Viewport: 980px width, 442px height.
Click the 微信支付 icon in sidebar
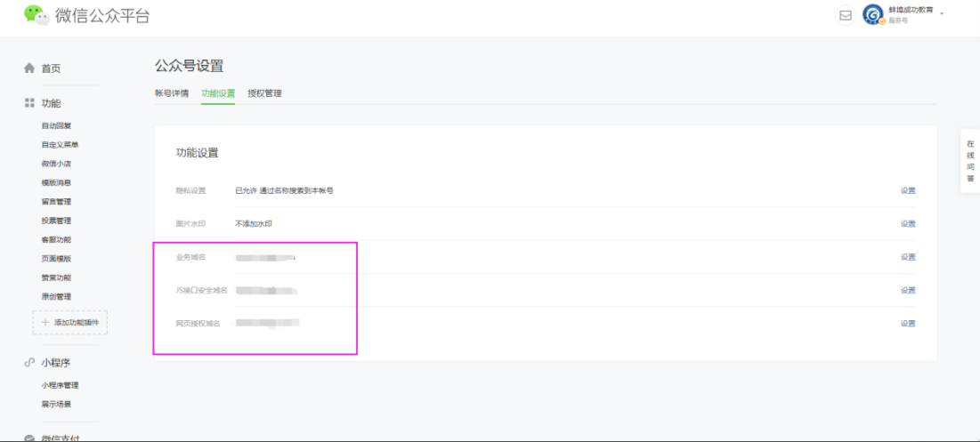pos(29,438)
